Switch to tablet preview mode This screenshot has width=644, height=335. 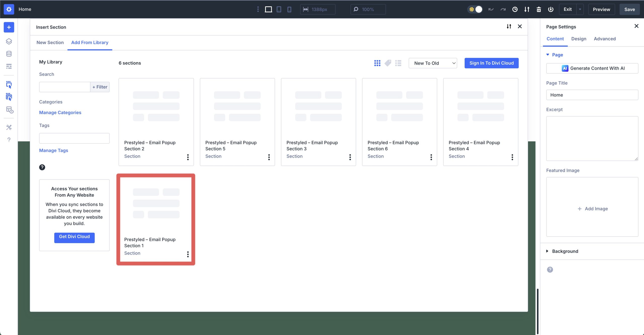(279, 9)
